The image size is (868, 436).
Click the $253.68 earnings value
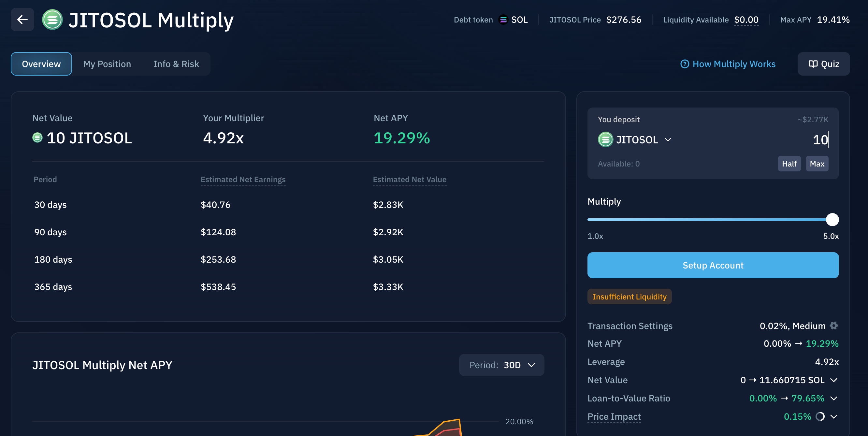[218, 259]
